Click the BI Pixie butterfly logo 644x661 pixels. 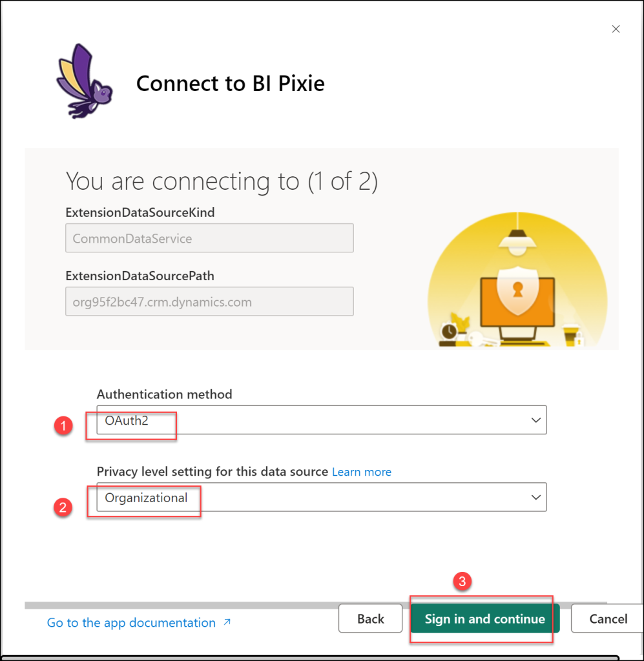point(83,81)
